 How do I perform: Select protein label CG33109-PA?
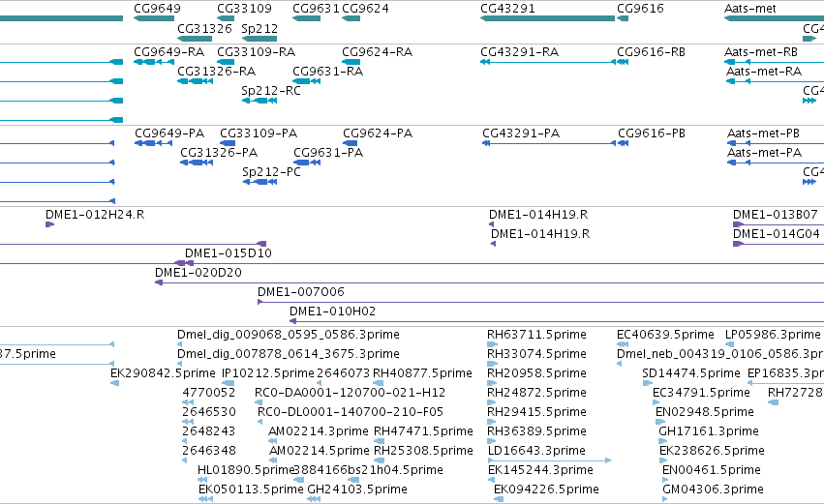click(259, 133)
